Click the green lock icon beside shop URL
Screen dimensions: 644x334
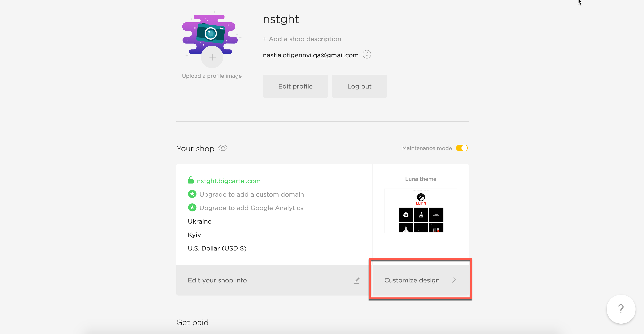pos(191,180)
